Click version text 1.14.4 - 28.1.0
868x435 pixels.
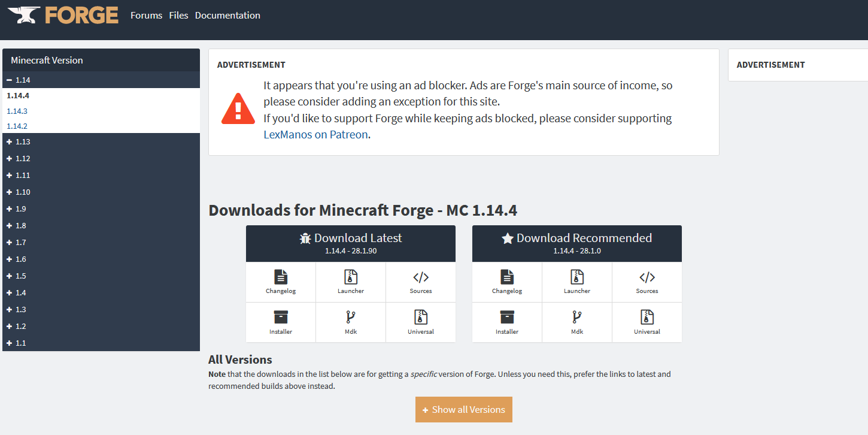click(577, 251)
